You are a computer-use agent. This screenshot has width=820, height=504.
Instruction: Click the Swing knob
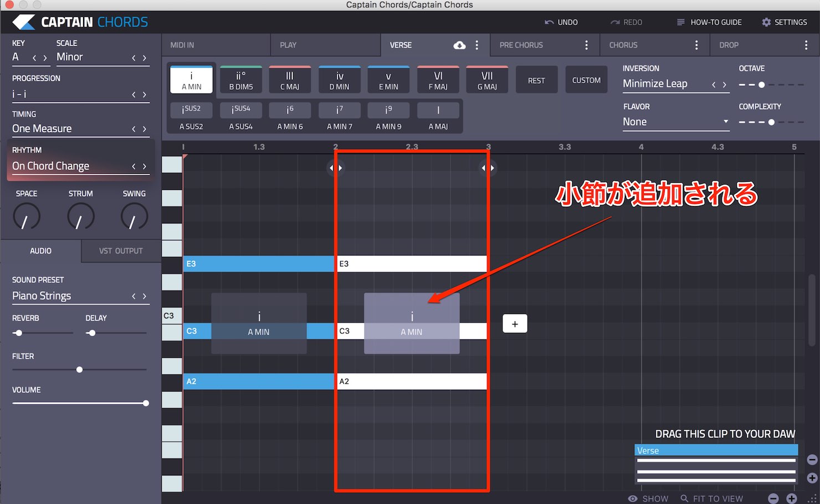click(x=134, y=217)
